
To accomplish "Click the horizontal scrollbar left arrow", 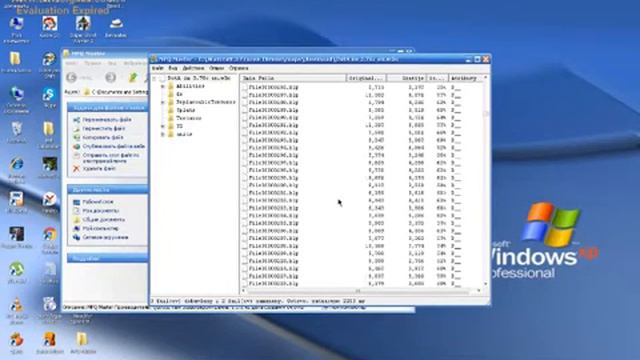I will coord(244,291).
